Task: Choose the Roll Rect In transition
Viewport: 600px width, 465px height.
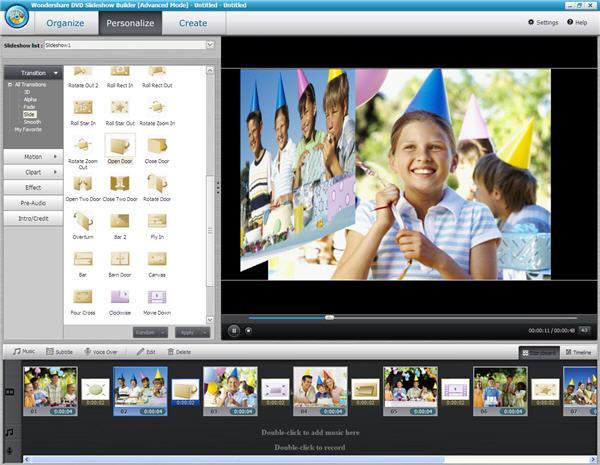Action: click(x=120, y=72)
